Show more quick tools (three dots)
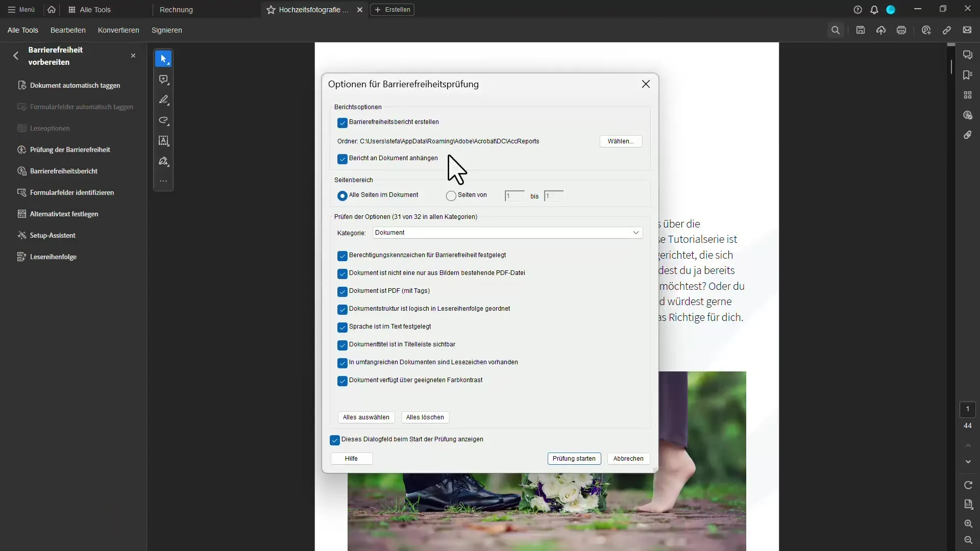 (163, 181)
